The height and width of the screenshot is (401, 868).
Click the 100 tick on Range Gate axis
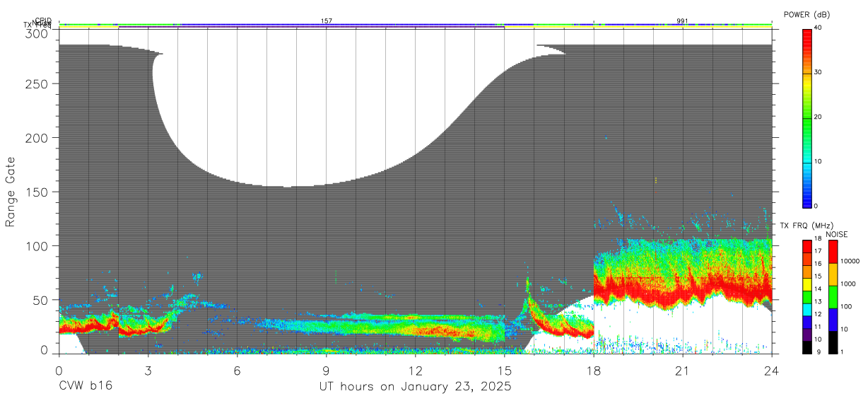coord(38,245)
